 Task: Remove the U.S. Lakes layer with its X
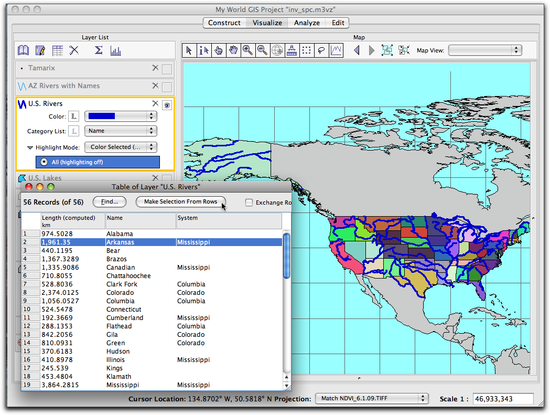pos(155,178)
